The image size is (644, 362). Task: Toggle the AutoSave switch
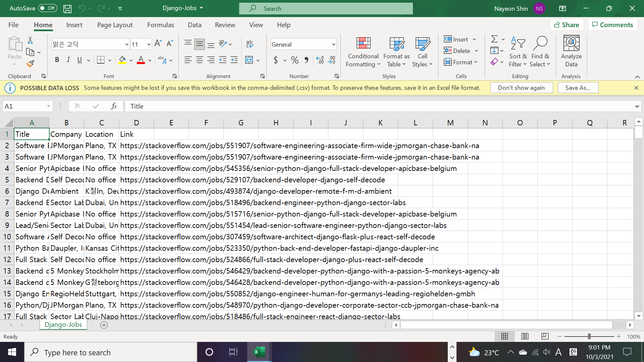pyautogui.click(x=47, y=8)
